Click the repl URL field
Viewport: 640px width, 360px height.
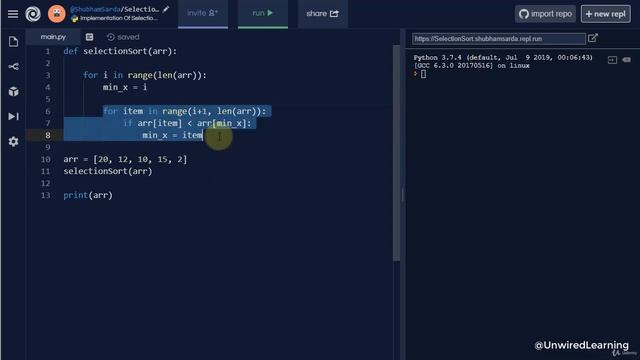(x=499, y=39)
